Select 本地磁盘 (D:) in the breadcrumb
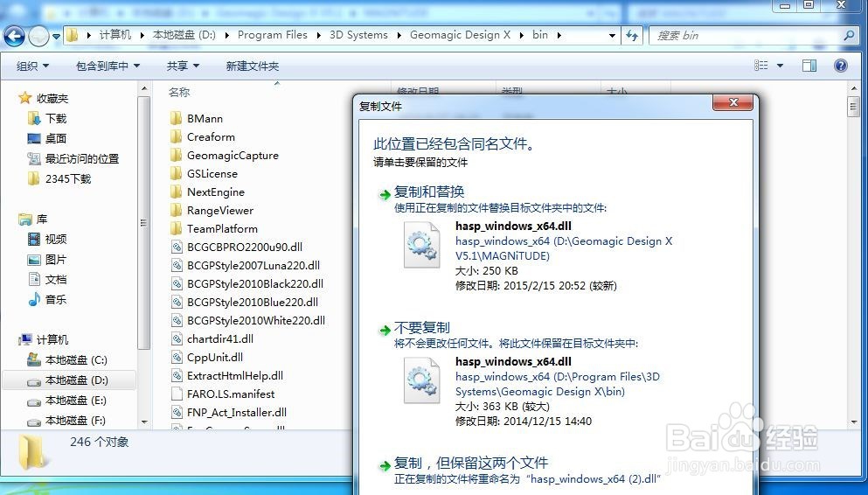 pyautogui.click(x=184, y=35)
